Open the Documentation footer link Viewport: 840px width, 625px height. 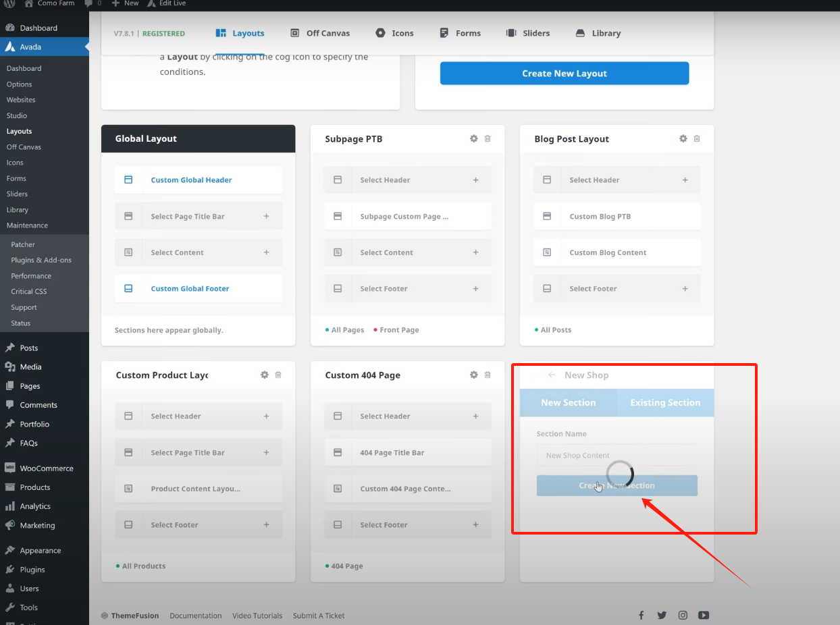195,616
